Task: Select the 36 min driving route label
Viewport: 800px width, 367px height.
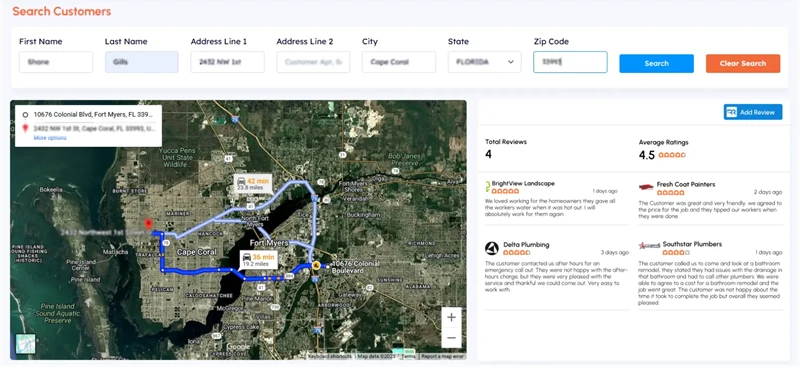Action: click(x=258, y=260)
